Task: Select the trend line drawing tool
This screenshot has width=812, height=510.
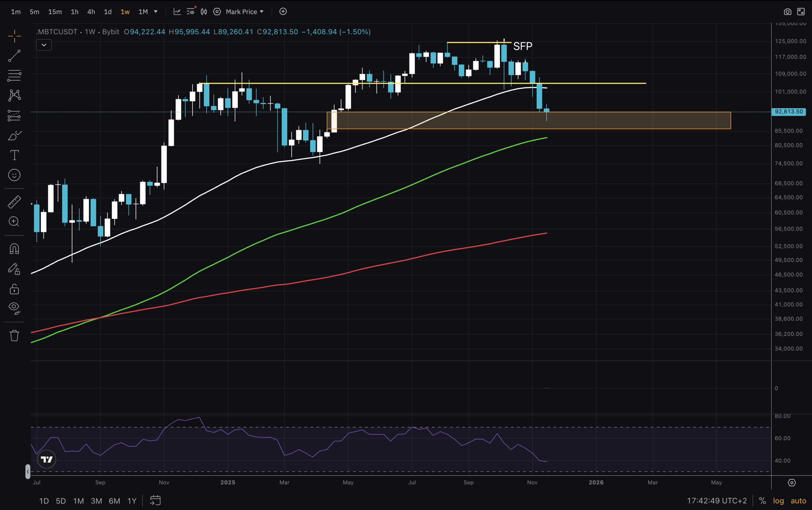Action: (15, 55)
